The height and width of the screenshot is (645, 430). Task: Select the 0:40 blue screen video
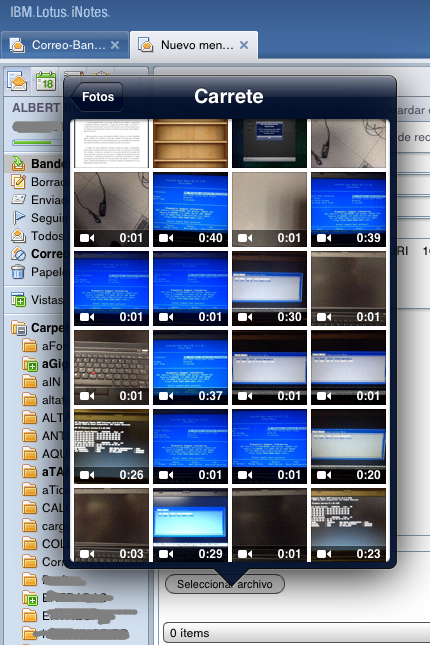point(190,209)
